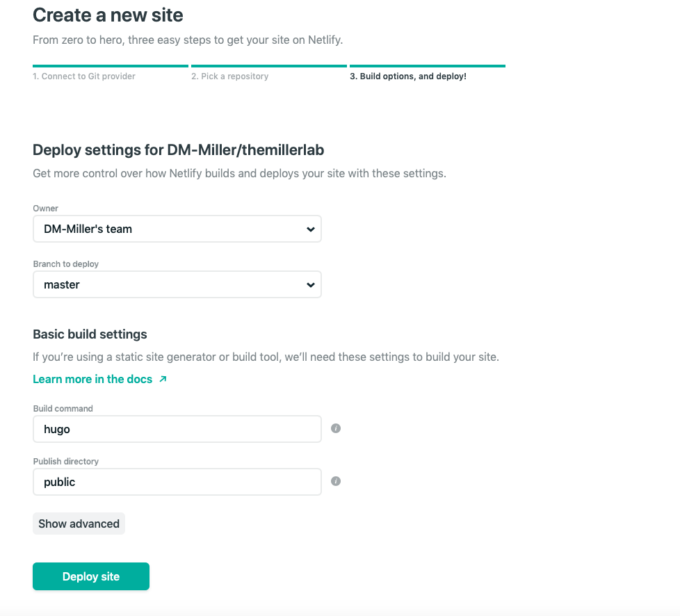
Task: Expand options with the Show advanced button
Action: tap(79, 524)
